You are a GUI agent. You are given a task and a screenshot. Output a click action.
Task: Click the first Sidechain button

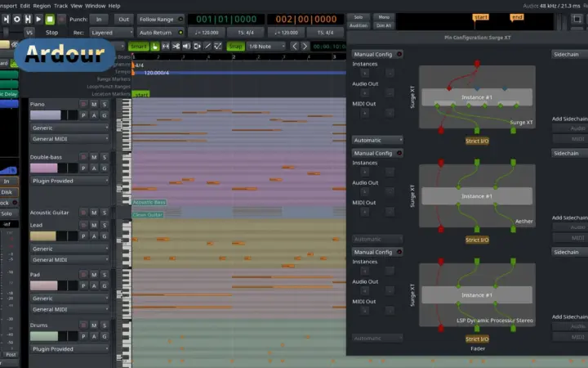pyautogui.click(x=569, y=55)
